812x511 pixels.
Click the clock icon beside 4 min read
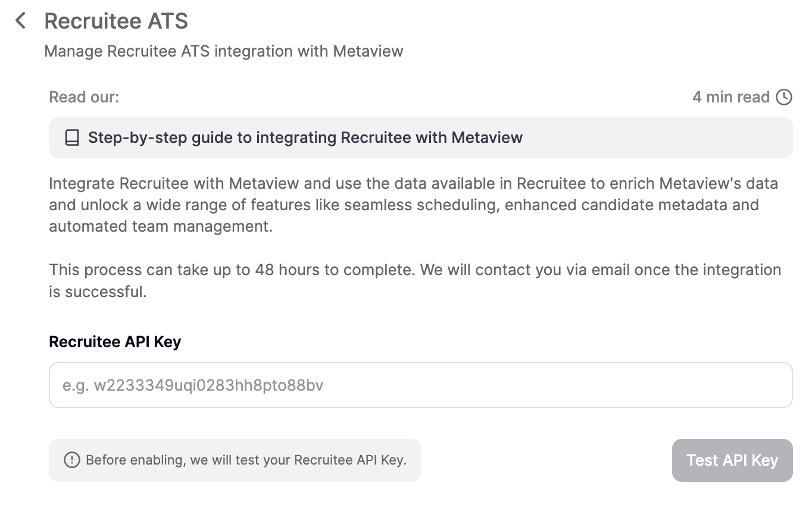point(784,97)
